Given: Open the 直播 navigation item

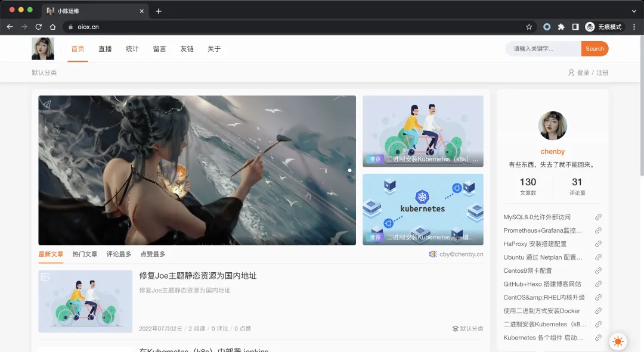Looking at the screenshot, I should (105, 49).
